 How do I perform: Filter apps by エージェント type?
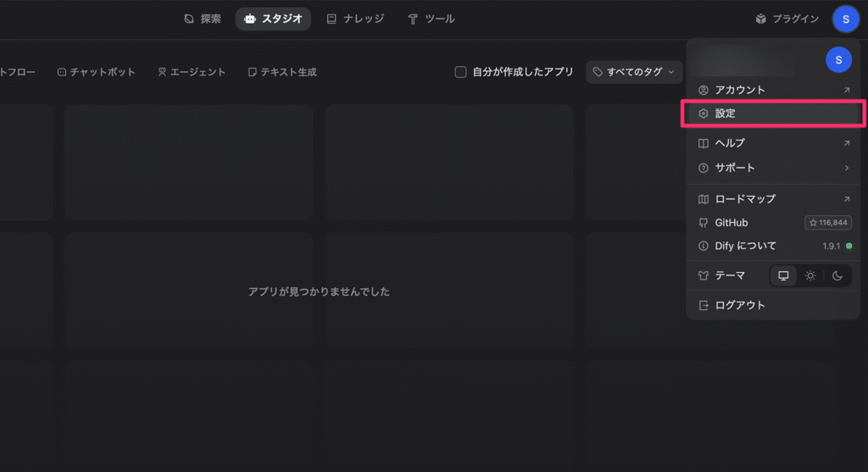[192, 72]
